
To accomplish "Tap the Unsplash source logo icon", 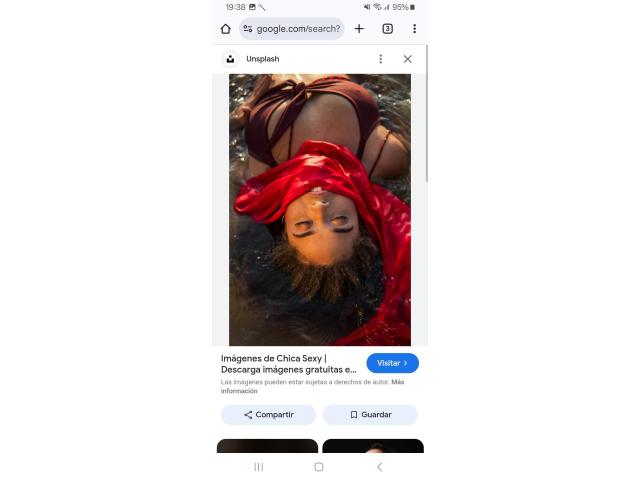I will [230, 59].
